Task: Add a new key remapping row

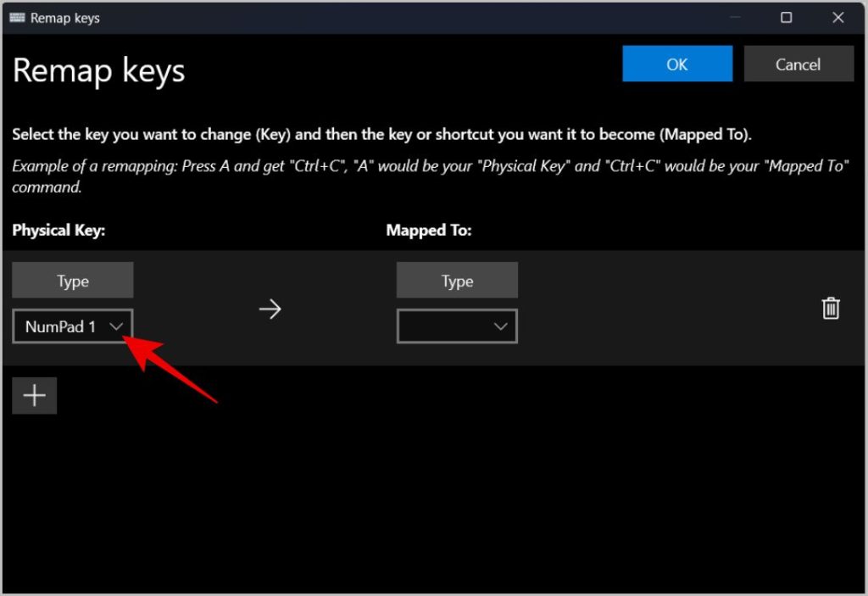Action: pos(34,395)
